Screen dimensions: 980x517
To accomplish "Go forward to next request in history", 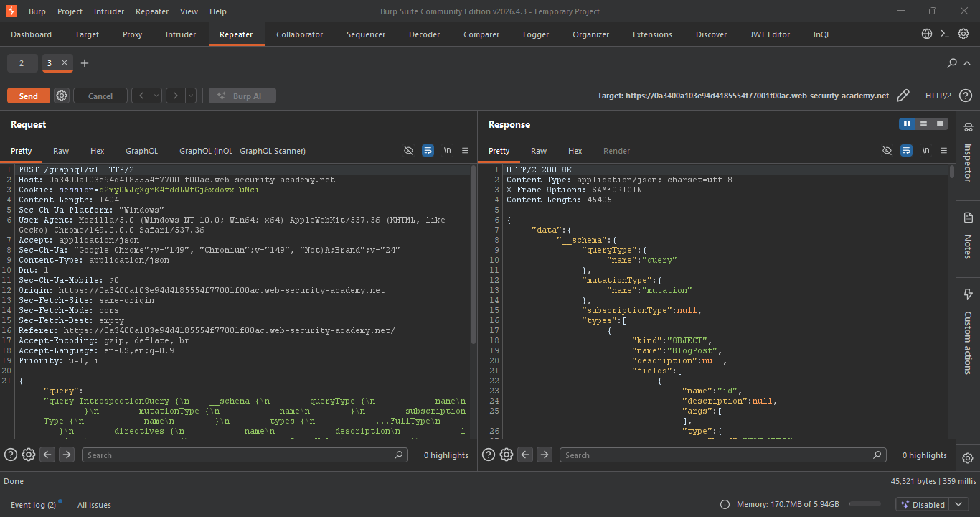I will [176, 96].
